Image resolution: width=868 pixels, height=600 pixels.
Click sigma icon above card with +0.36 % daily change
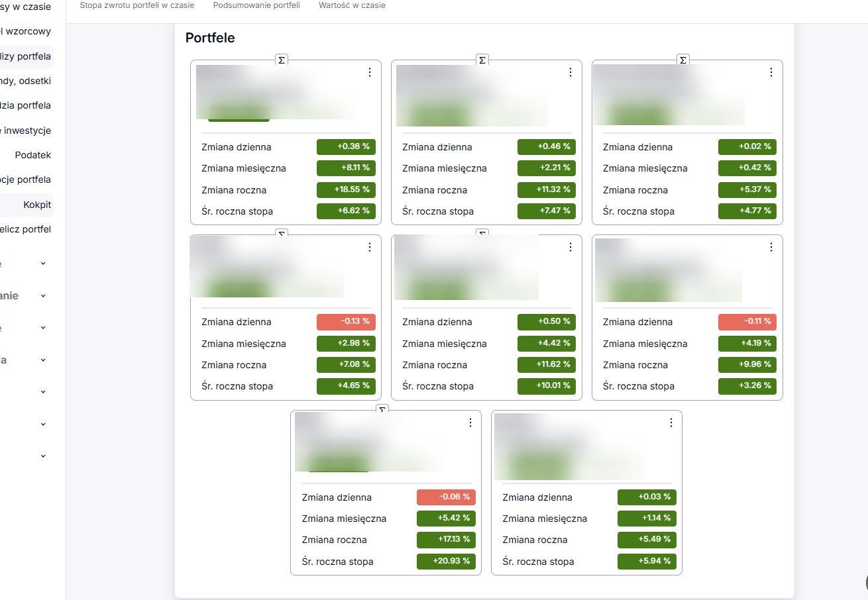tap(282, 60)
